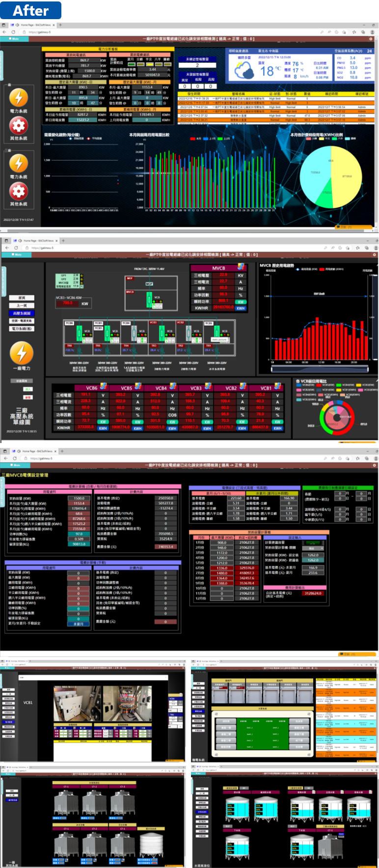This screenshot has height=868, width=379.
Task: Click the left switchgear photo in the VCB1 screen
Action: (77, 703)
